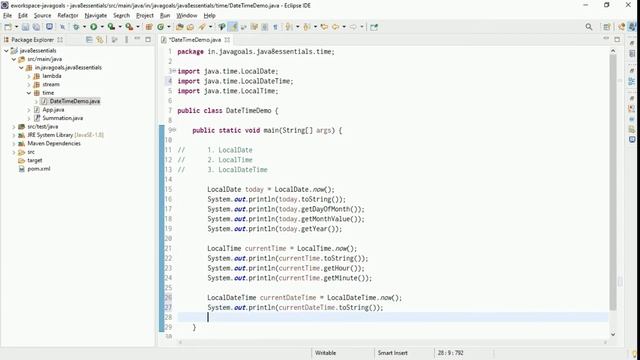Image resolution: width=640 pixels, height=360 pixels.
Task: Run the program with the green Run button
Action: (93, 27)
